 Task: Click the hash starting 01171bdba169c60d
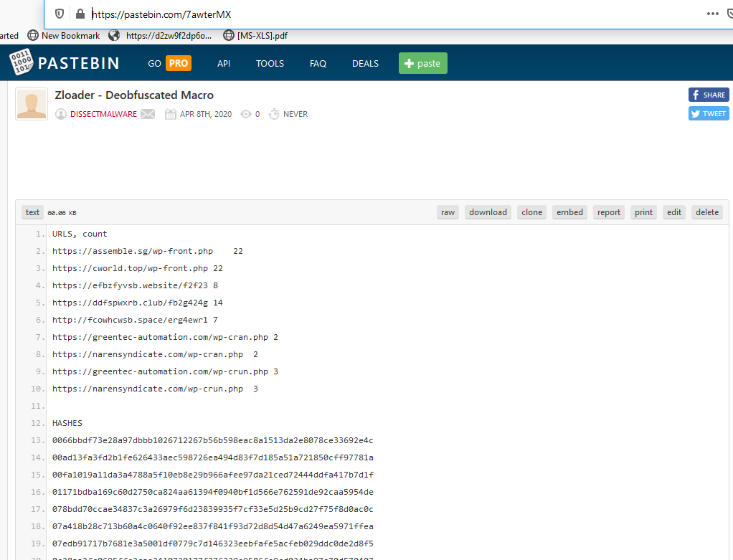tap(213, 492)
